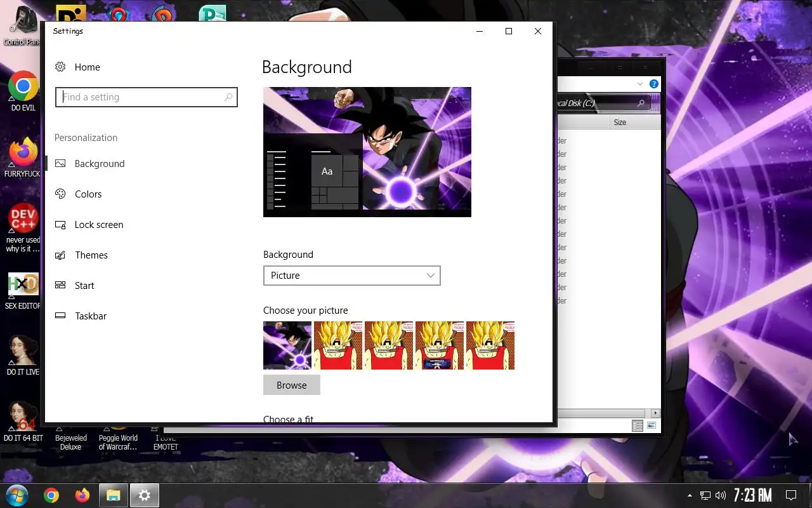
Task: Go to Lock screen settings
Action: (x=99, y=224)
